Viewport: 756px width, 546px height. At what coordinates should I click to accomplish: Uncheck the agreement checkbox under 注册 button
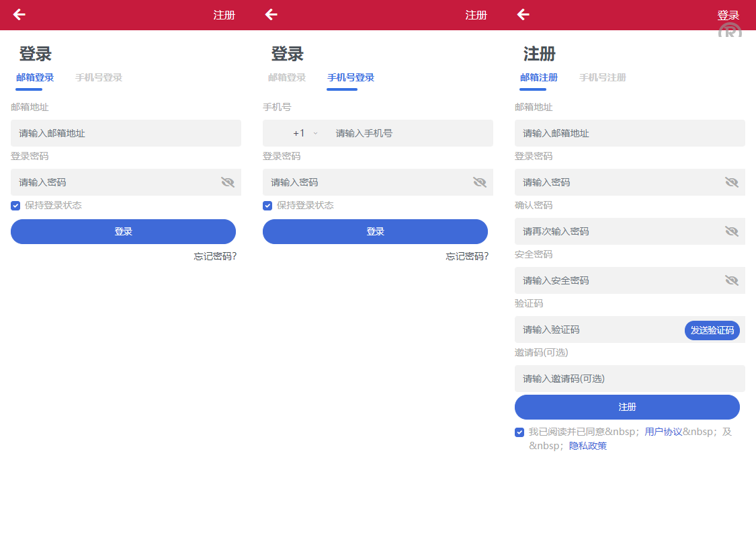pos(519,432)
